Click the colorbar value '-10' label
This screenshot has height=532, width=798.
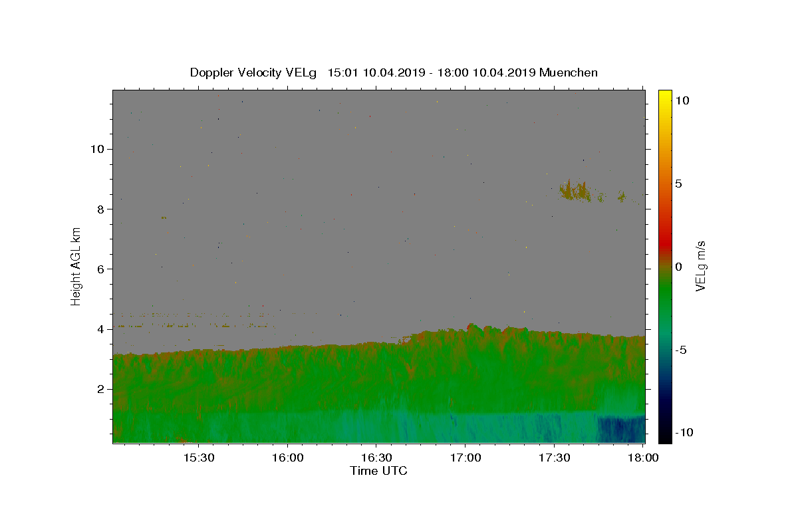(683, 433)
